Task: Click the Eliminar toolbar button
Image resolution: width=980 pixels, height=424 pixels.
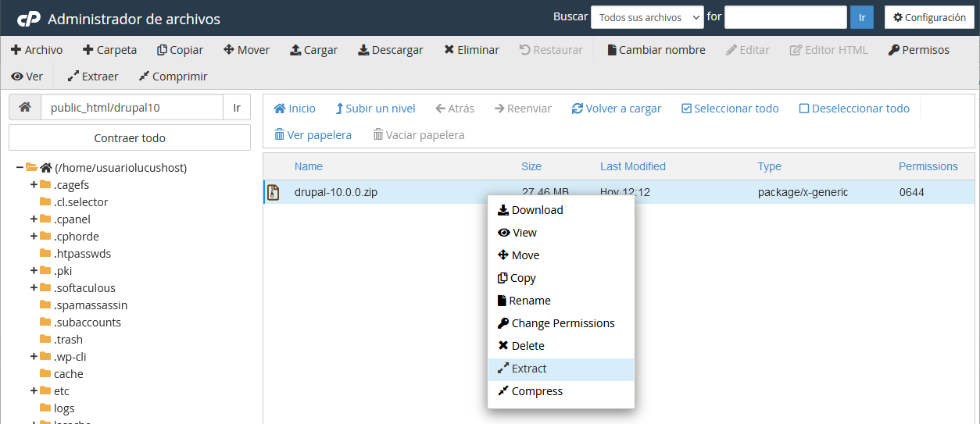Action: click(x=471, y=50)
